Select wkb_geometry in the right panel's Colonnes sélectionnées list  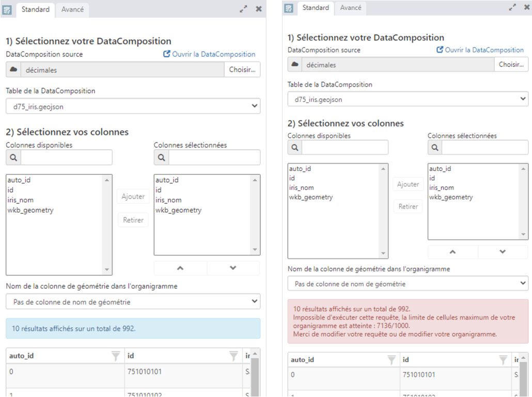click(x=450, y=197)
